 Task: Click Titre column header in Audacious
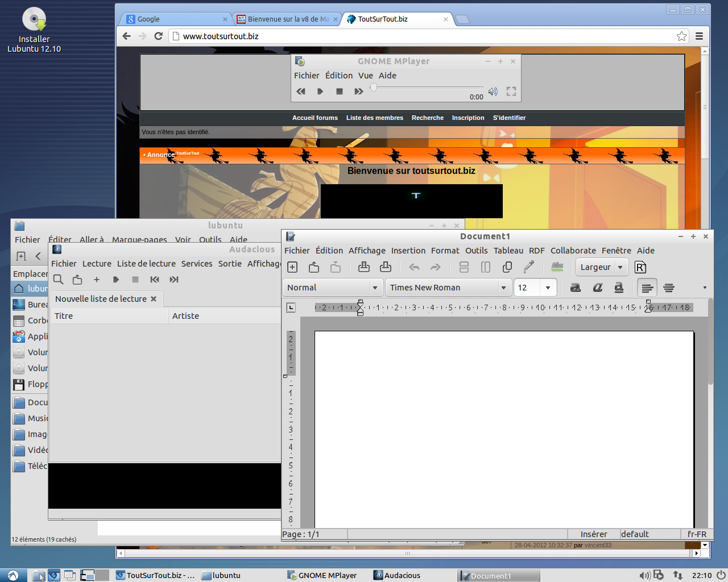[110, 316]
